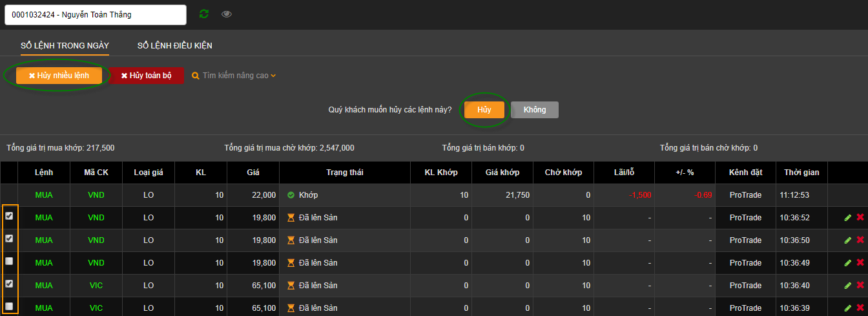Click the green refresh icon beside account field
Screen dimensions: 868x316
[204, 14]
